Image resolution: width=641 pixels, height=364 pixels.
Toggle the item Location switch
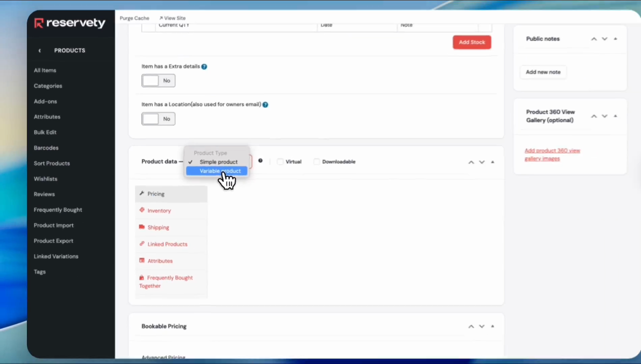tap(158, 119)
